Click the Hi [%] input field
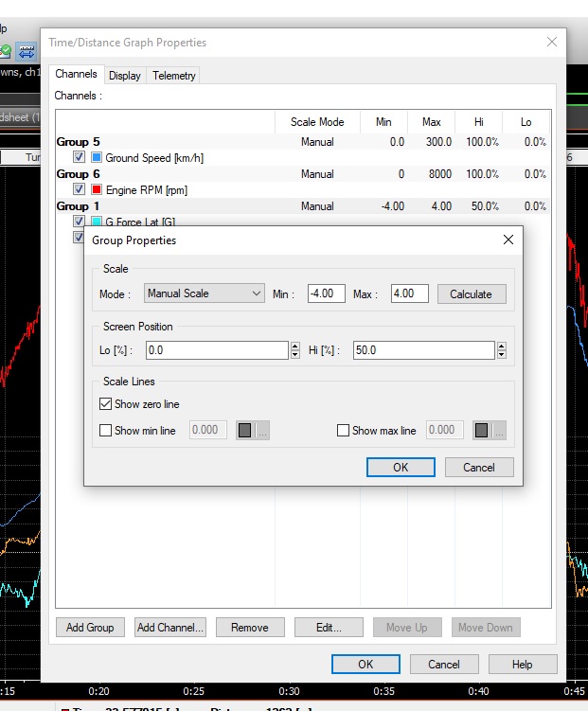The image size is (588, 711). coord(424,350)
